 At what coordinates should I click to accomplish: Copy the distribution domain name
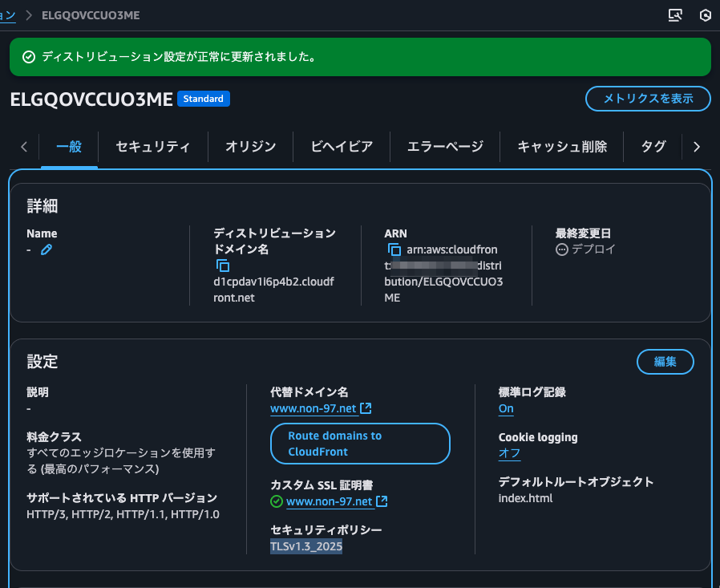pyautogui.click(x=223, y=266)
